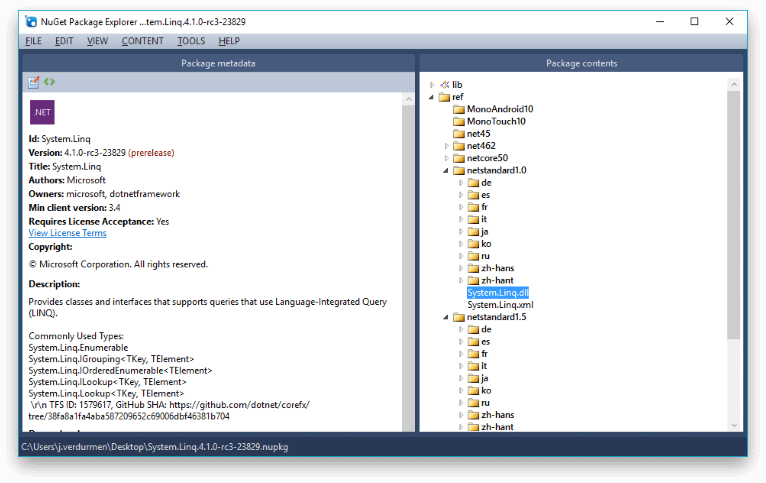Click the MonoAndroid10 folder icon
Screen dimensions: 766x483
pos(459,109)
